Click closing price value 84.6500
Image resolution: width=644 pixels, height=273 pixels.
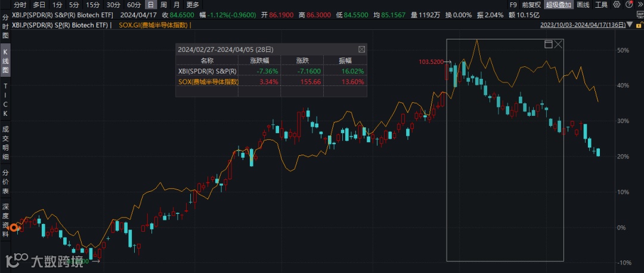tap(181, 15)
